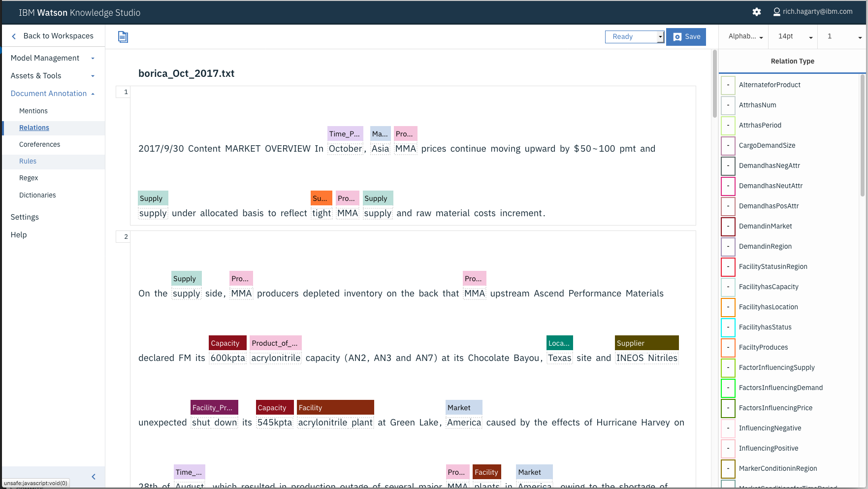Toggle the AttrhasPeriod relation box
868x489 pixels.
click(x=728, y=126)
